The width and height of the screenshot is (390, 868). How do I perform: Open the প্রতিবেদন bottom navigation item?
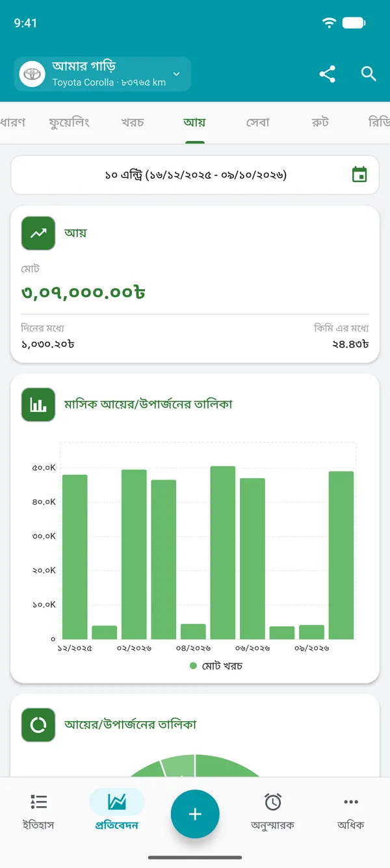tap(117, 811)
